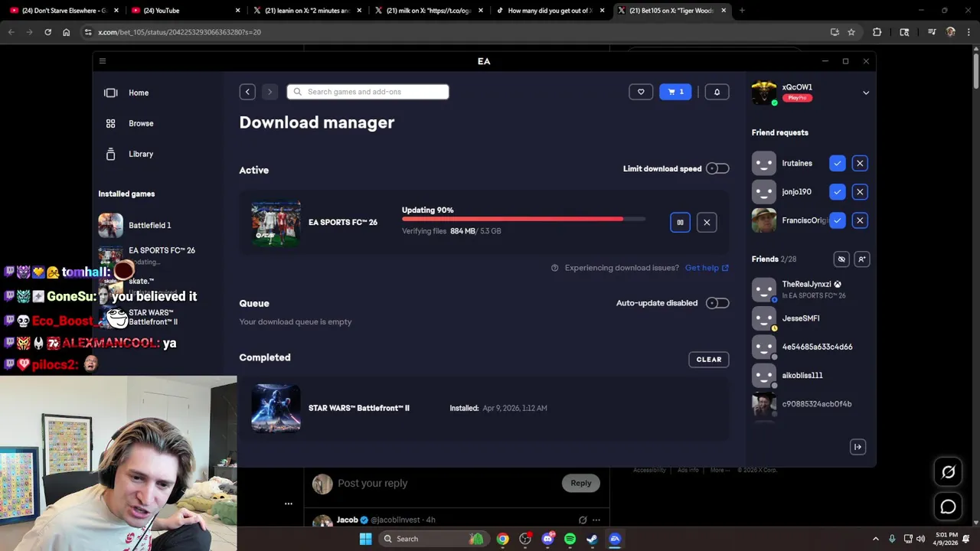This screenshot has width=980, height=551.
Task: Bookmark this page with star icon
Action: coord(851,32)
